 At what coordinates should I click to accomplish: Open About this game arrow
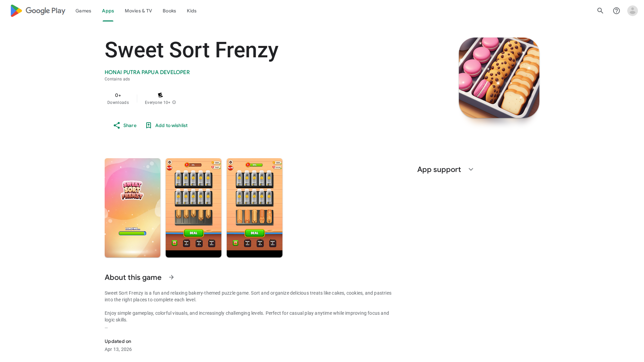(x=171, y=278)
